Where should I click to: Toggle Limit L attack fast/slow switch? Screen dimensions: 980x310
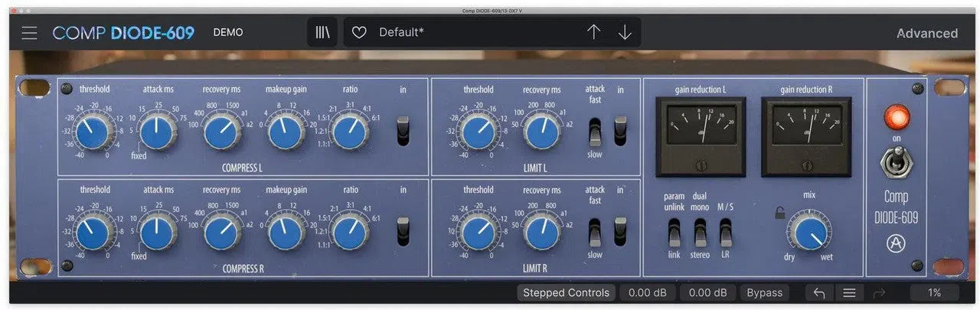pos(594,132)
